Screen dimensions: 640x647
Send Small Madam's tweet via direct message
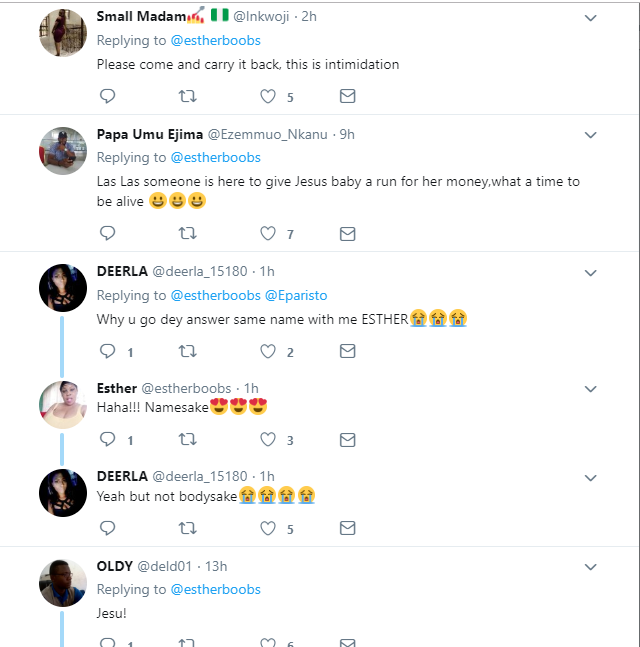[x=347, y=97]
